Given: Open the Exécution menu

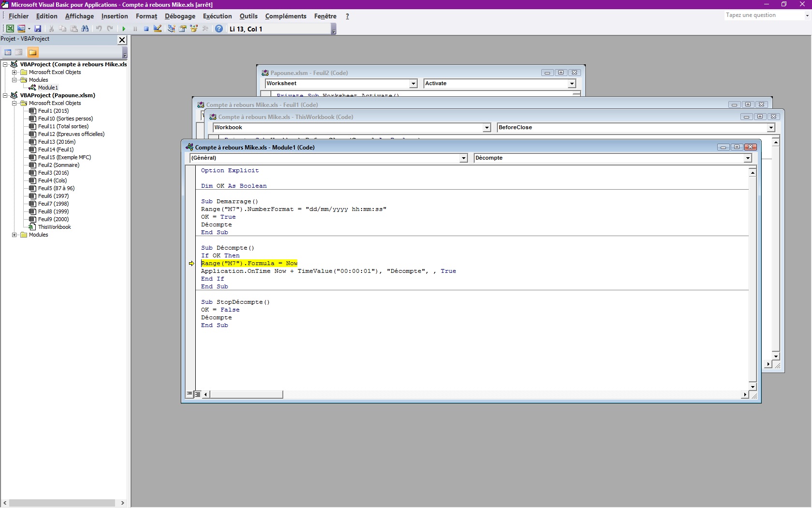Looking at the screenshot, I should click(217, 16).
